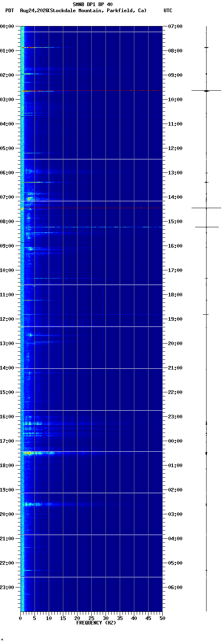Click the UTC time label '04:00'
The width and height of the screenshot is (224, 644).
[175, 539]
